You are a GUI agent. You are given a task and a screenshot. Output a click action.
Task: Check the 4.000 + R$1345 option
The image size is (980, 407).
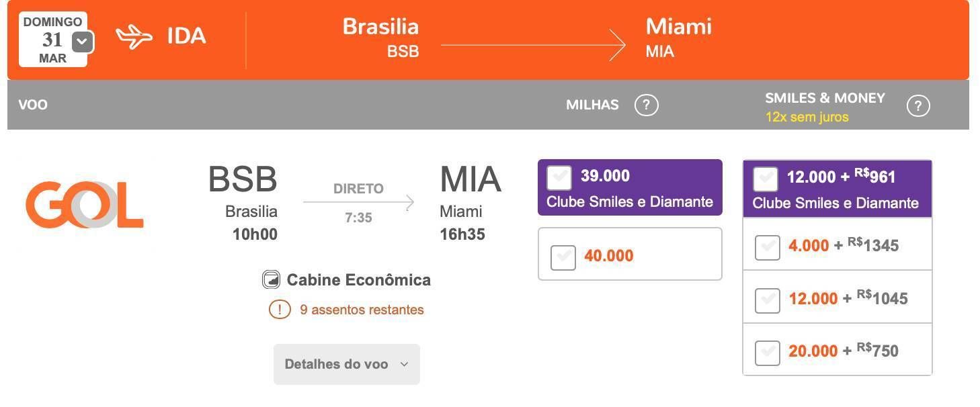768,247
